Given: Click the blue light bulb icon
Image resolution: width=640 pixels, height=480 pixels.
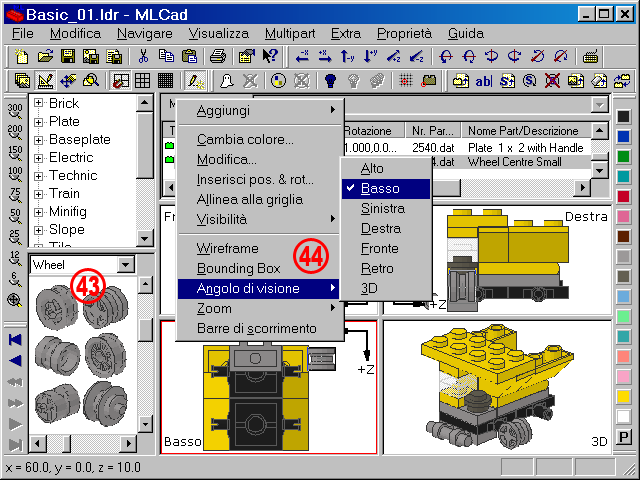Looking at the screenshot, I should click(x=331, y=80).
